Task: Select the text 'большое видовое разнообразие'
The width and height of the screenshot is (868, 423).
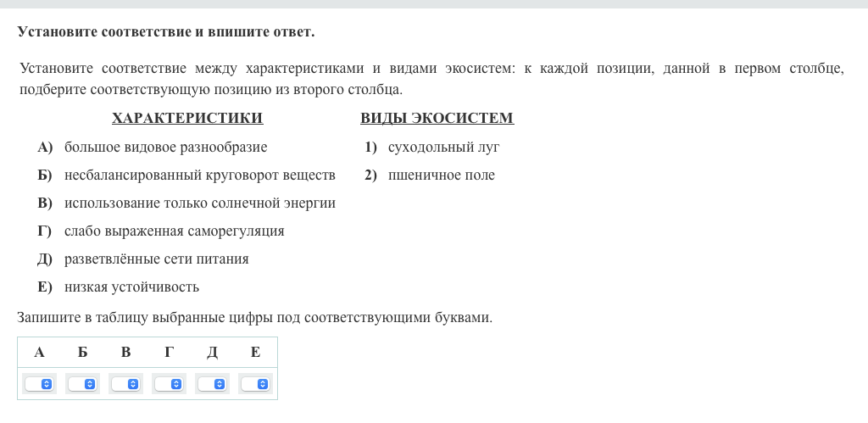Action: pyautogui.click(x=165, y=147)
